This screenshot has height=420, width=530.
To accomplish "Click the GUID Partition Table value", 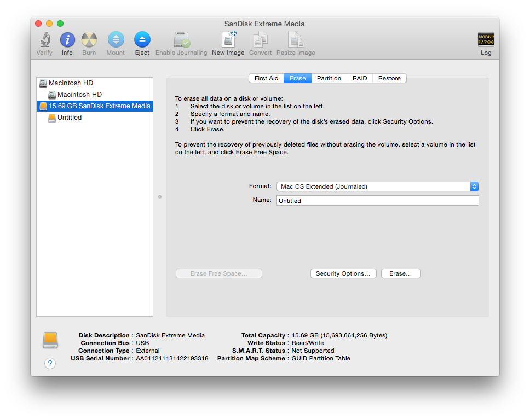I will tap(321, 358).
